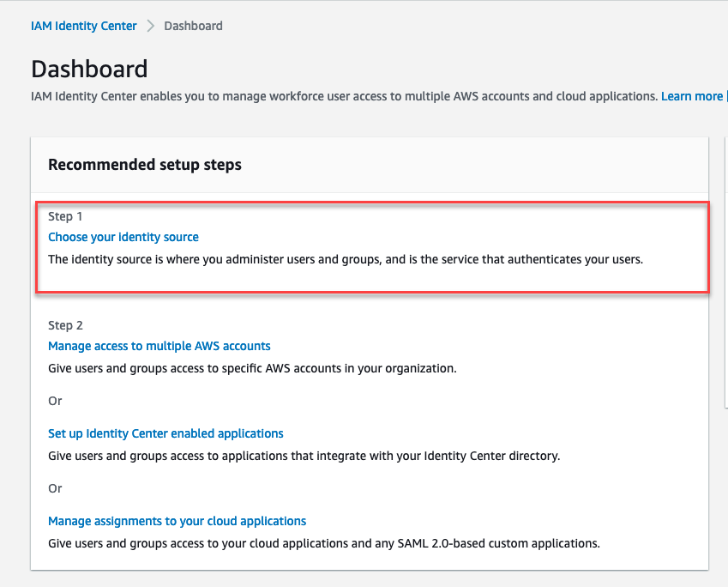Image resolution: width=728 pixels, height=587 pixels.
Task: Click the Identity Center directory description text
Action: pyautogui.click(x=303, y=456)
